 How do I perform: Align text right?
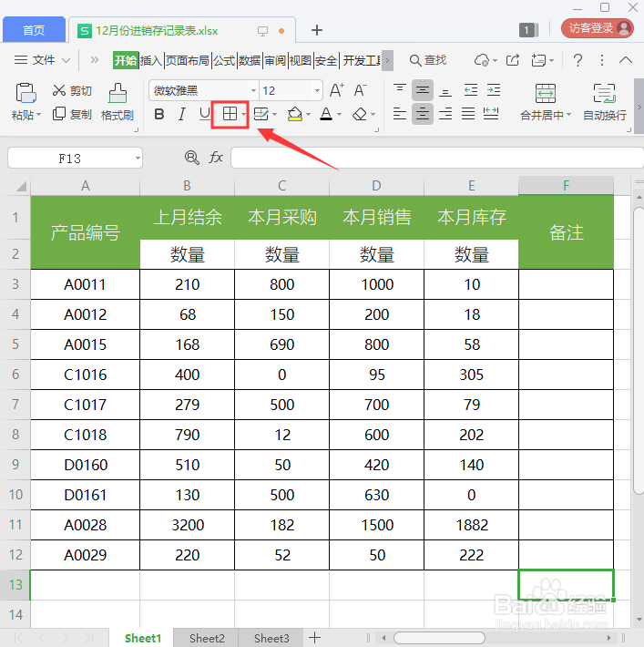click(445, 114)
